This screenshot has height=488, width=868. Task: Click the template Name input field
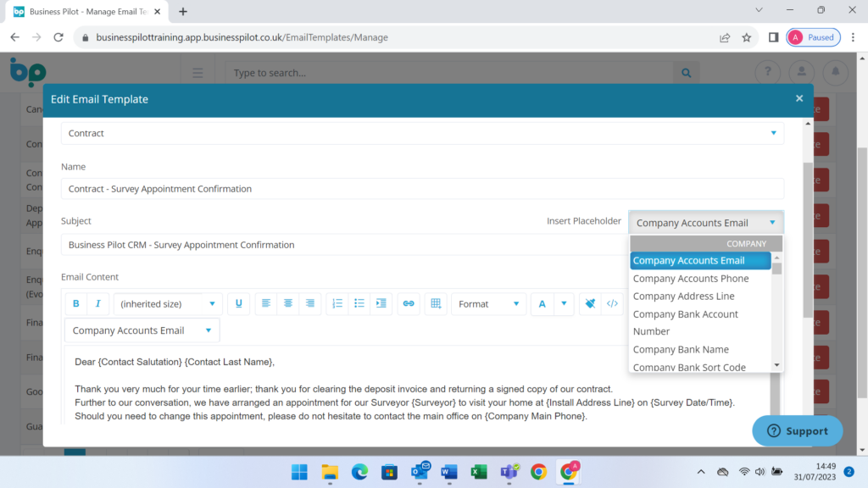(x=422, y=189)
